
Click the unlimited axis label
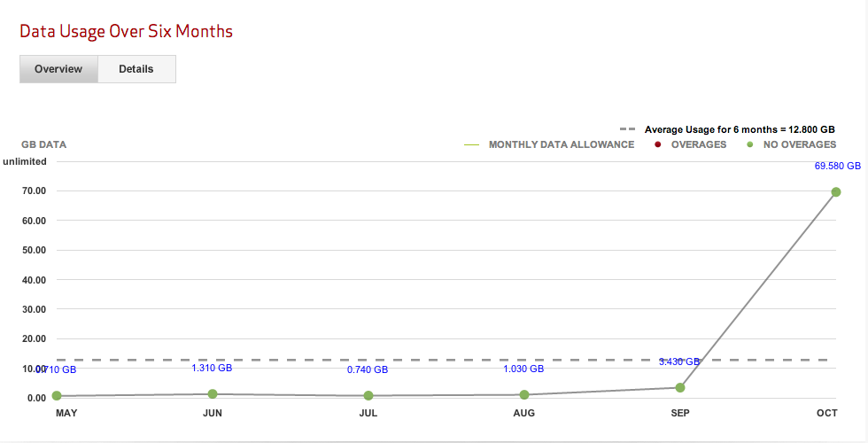pos(25,161)
